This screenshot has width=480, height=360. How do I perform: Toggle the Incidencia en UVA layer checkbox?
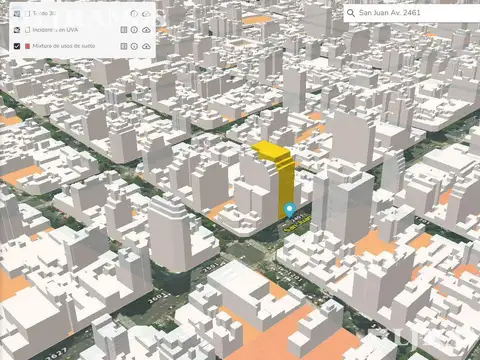(17, 30)
